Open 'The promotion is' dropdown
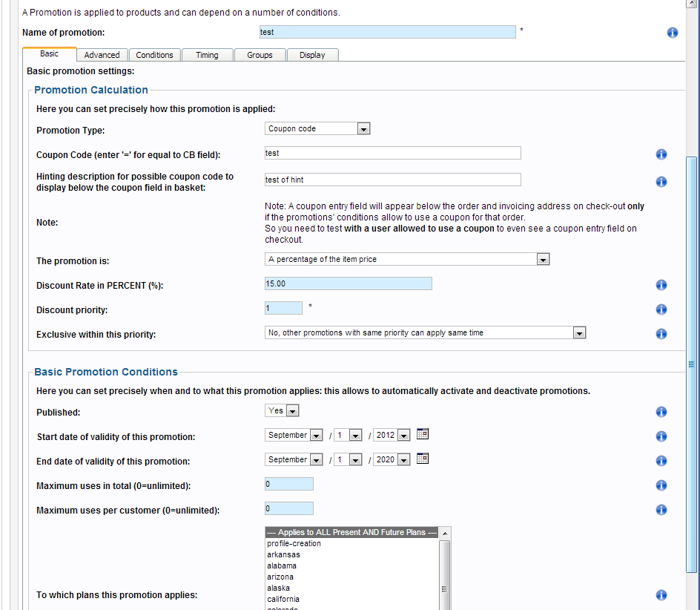This screenshot has width=700, height=610. (407, 259)
